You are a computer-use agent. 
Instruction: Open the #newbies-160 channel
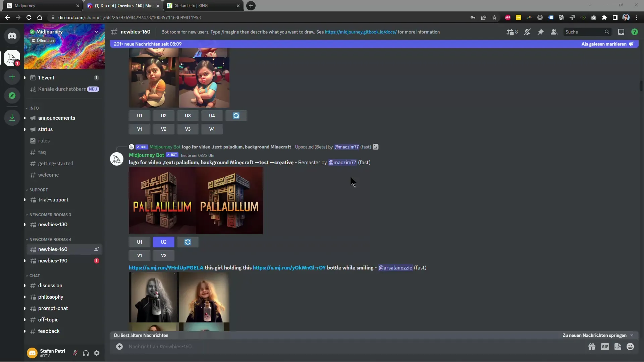[x=53, y=249]
